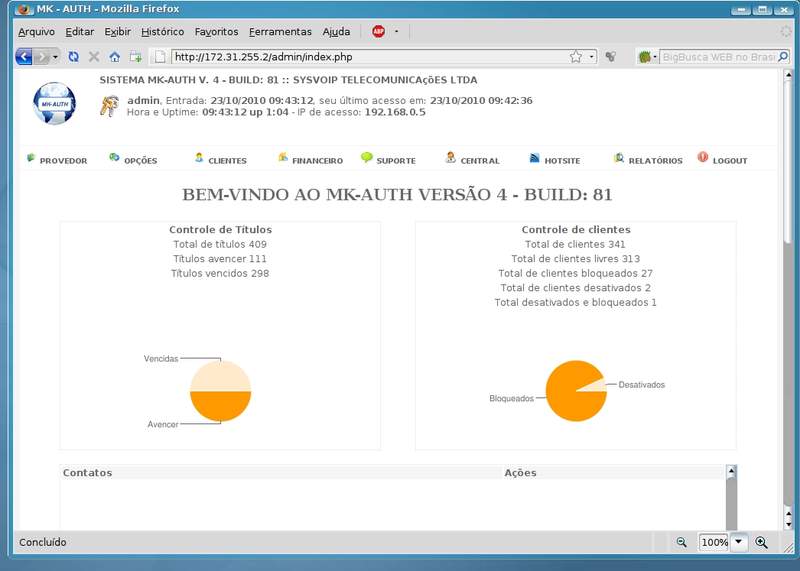
Task: Click the page icon in the address bar
Action: pos(160,57)
